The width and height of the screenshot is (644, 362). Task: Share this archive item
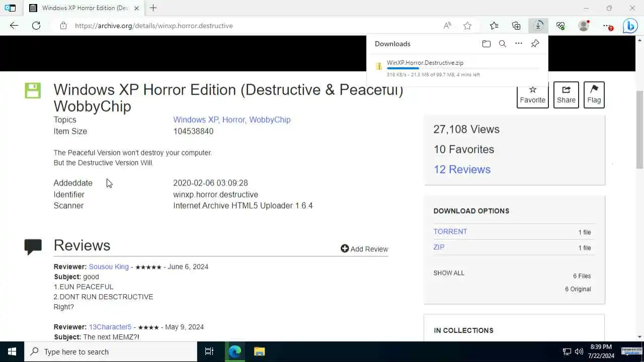click(566, 95)
